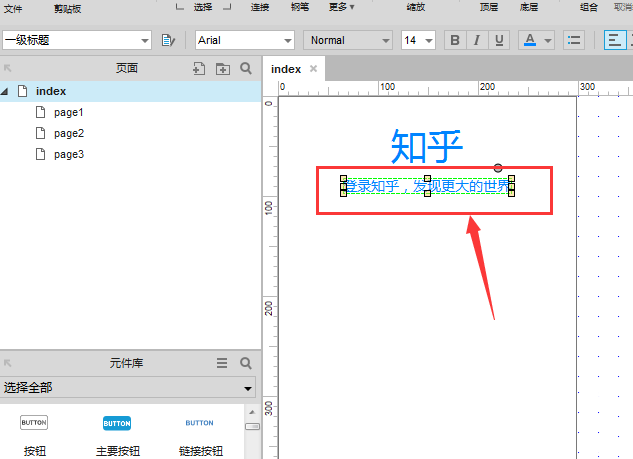Click the 知乎 title text on canvas
This screenshot has width=633, height=459.
click(x=426, y=146)
